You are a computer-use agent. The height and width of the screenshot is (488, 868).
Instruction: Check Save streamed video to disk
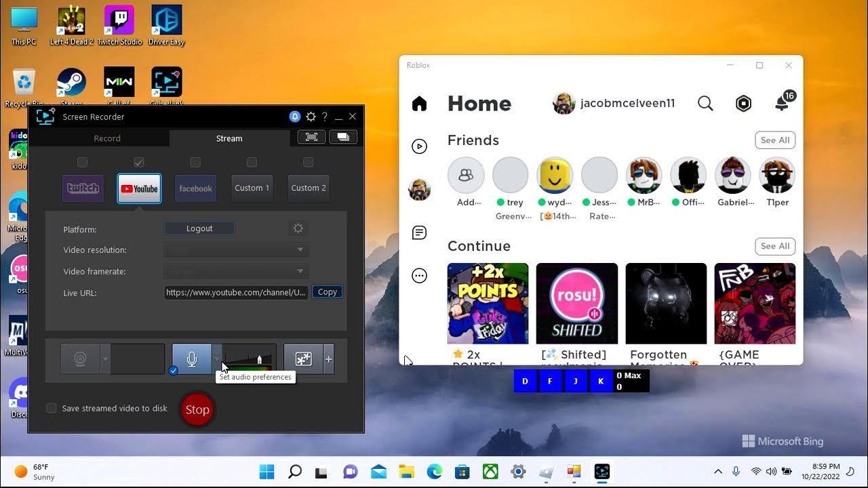[51, 408]
